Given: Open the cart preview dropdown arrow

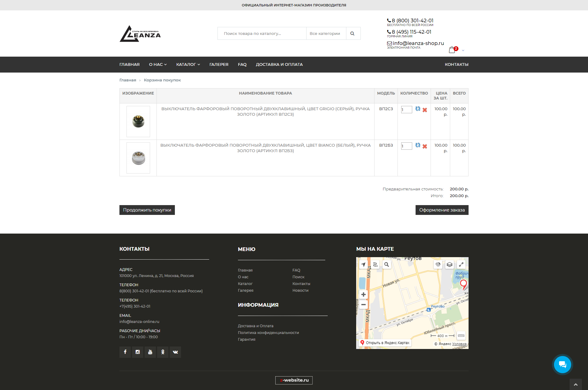Looking at the screenshot, I should pos(463,50).
